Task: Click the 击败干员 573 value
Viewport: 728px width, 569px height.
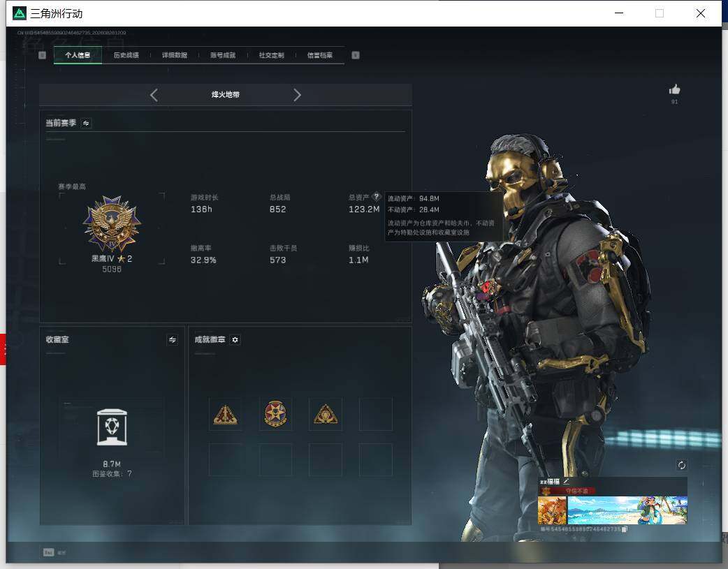Action: click(x=277, y=260)
